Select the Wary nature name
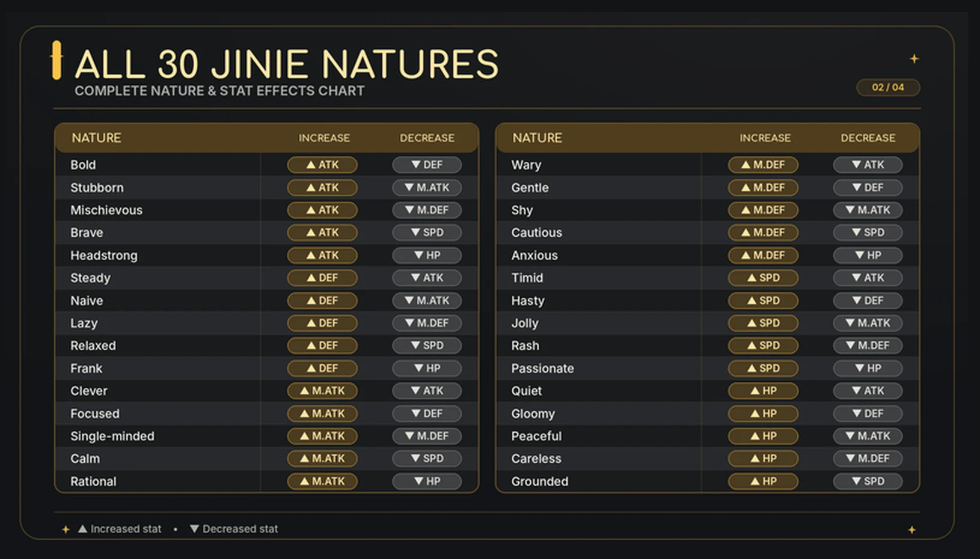The width and height of the screenshot is (980, 559). tap(526, 165)
